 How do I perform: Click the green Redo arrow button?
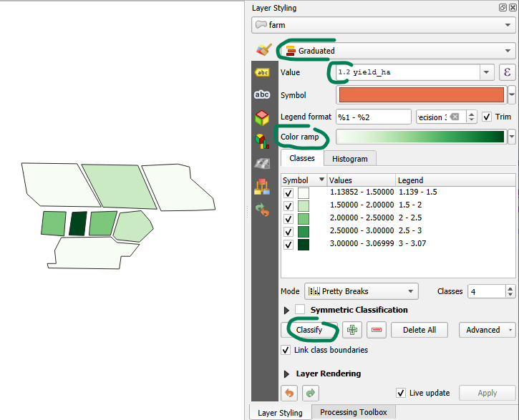pos(311,393)
